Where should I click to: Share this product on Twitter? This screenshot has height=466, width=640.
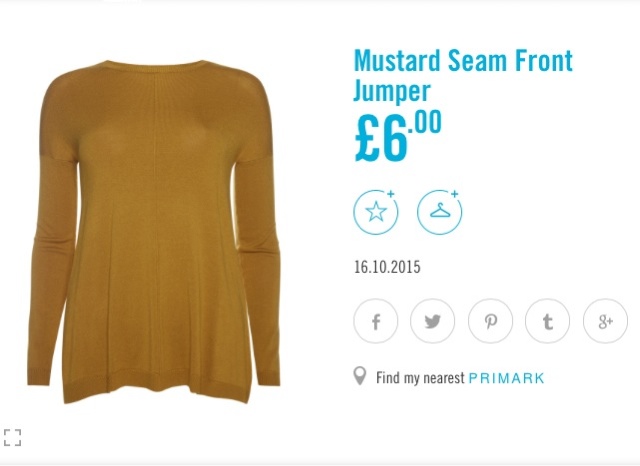pos(433,321)
